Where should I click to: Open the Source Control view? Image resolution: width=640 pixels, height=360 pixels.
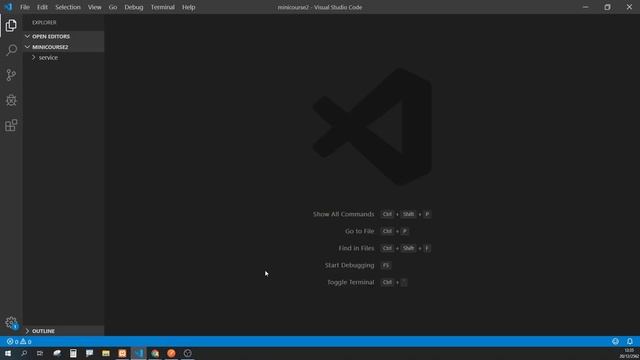click(x=11, y=75)
